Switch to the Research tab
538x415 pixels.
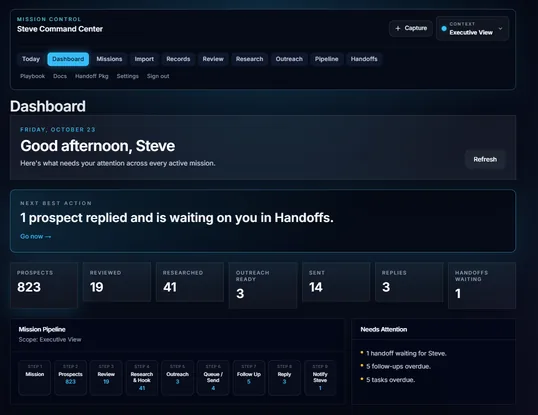[249, 59]
